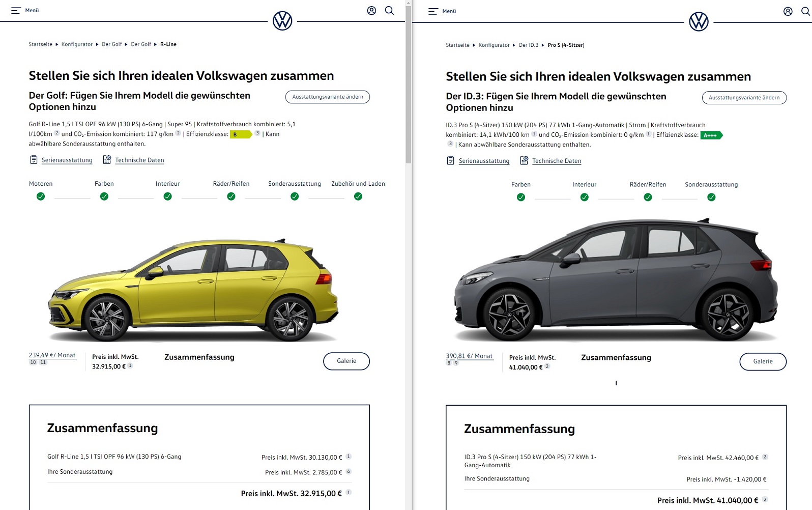
Task: Open the Farben step in the ID.3 configurator
Action: point(521,185)
